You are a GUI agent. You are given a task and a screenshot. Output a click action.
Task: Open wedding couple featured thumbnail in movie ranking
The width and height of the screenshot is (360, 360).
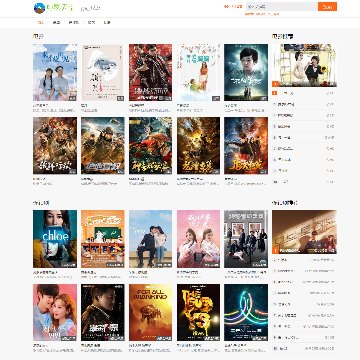[x=304, y=65]
